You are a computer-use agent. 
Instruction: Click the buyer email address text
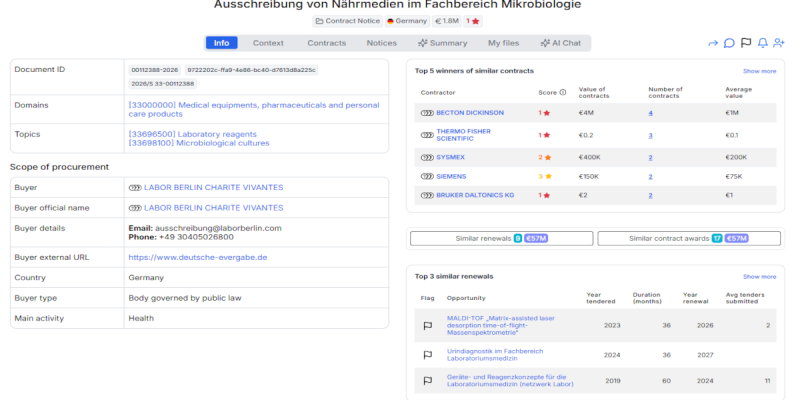pos(218,229)
